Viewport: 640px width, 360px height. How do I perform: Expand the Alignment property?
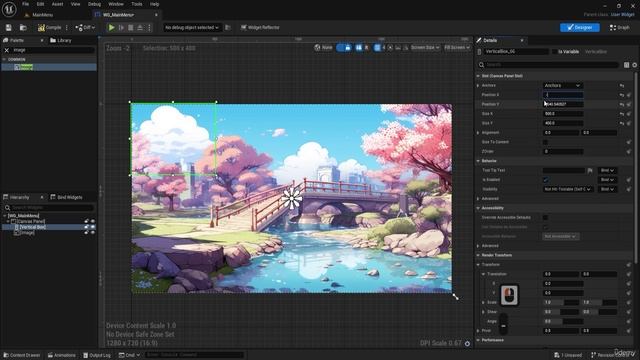pos(478,133)
